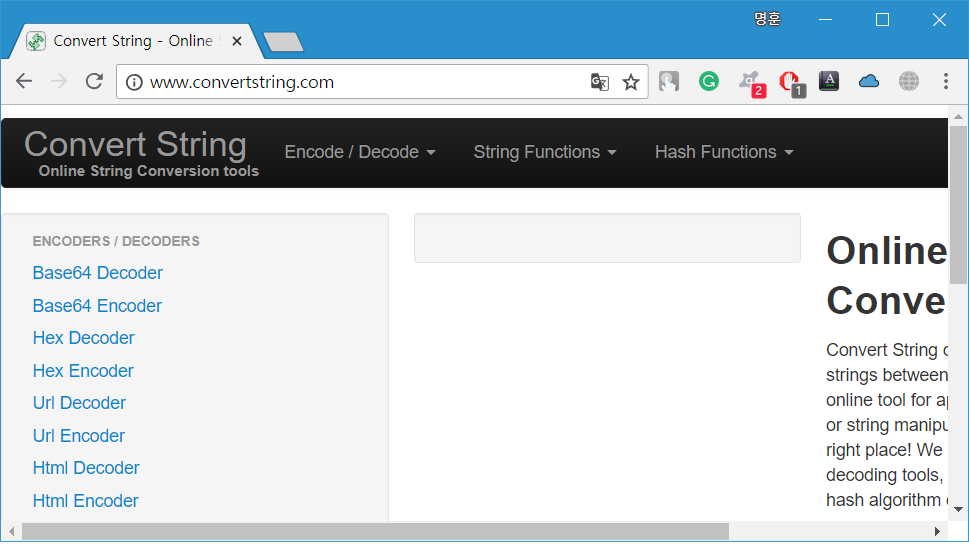This screenshot has height=544, width=969.
Task: Open the Base64 Encoder link
Action: 97,305
